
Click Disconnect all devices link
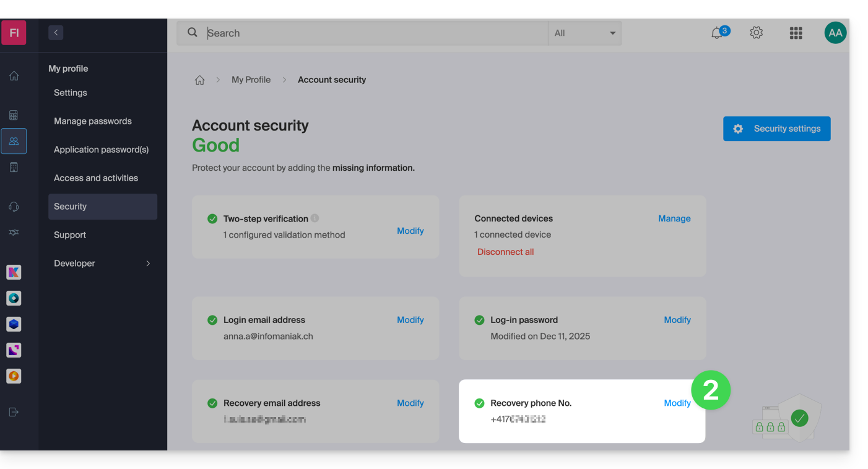(x=505, y=252)
